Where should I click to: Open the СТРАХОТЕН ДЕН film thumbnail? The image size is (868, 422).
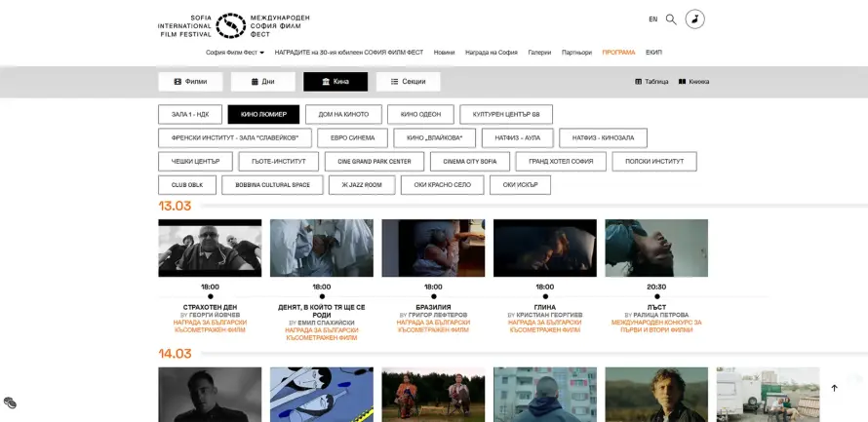(210, 249)
